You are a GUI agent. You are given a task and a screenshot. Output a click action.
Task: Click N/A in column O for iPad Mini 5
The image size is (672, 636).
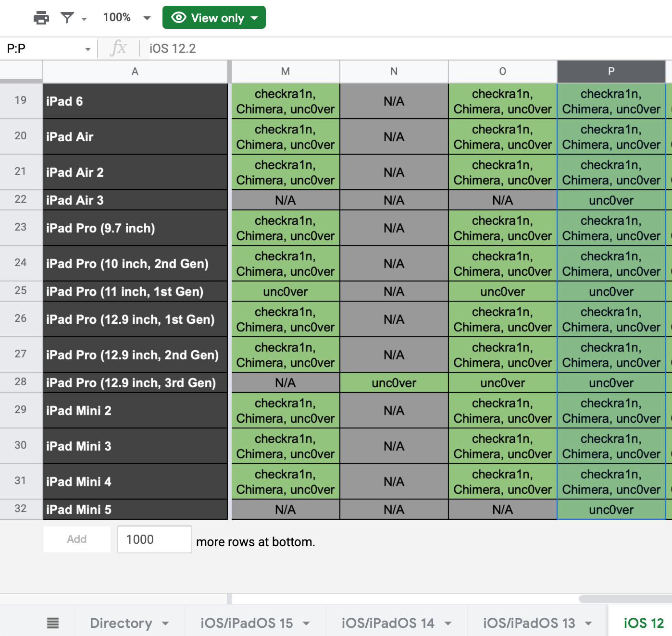click(503, 510)
